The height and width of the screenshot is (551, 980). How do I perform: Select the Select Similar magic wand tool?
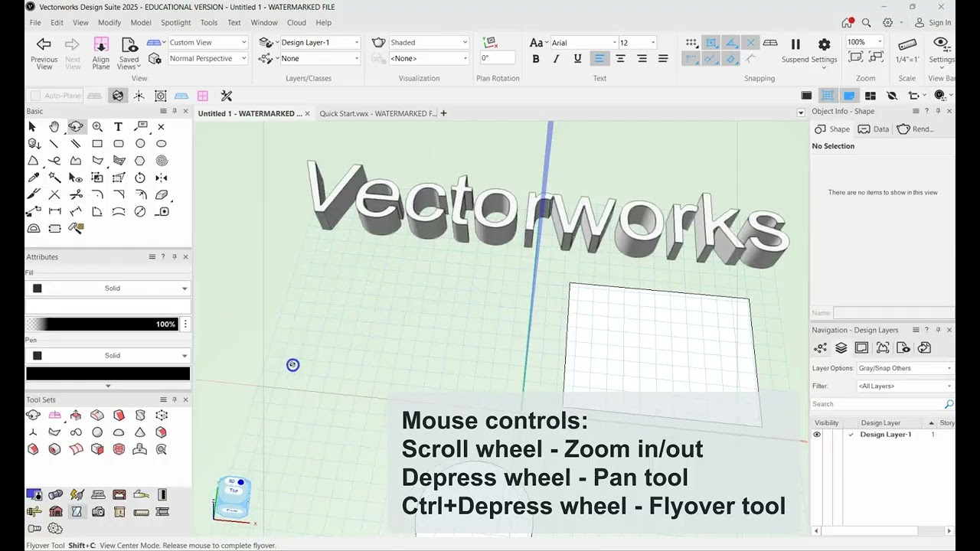tap(54, 178)
